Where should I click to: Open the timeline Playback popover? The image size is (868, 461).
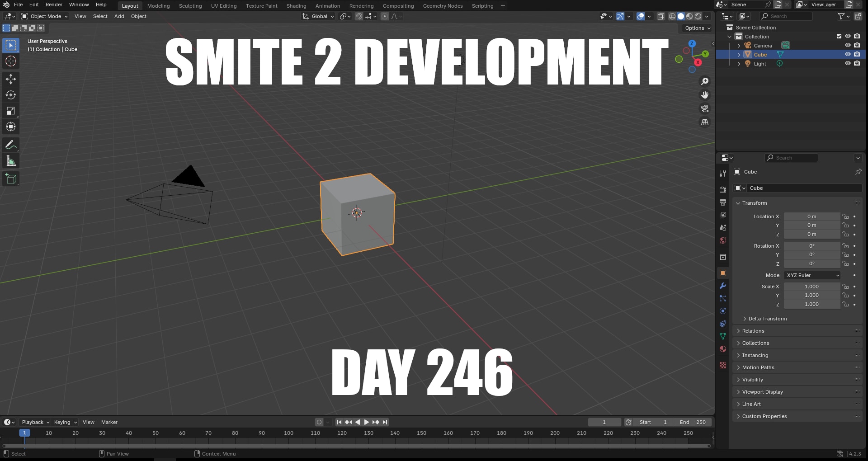[36, 422]
